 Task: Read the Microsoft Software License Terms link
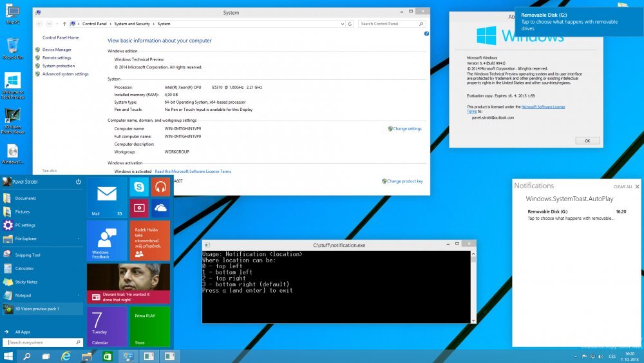click(193, 172)
